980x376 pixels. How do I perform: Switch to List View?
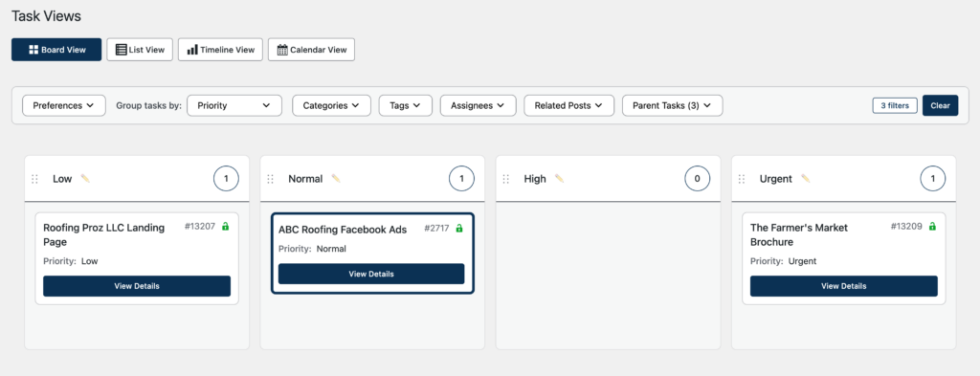point(140,50)
